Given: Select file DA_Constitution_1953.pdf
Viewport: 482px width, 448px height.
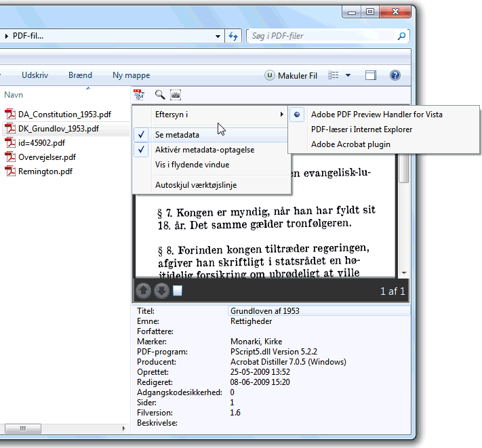Looking at the screenshot, I should coord(64,115).
